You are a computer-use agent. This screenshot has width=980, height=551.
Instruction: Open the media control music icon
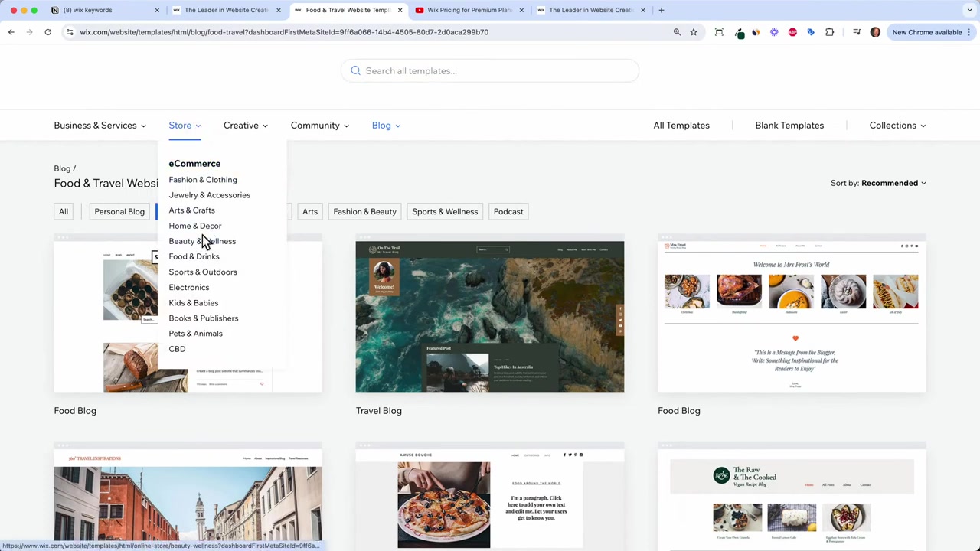[857, 32]
